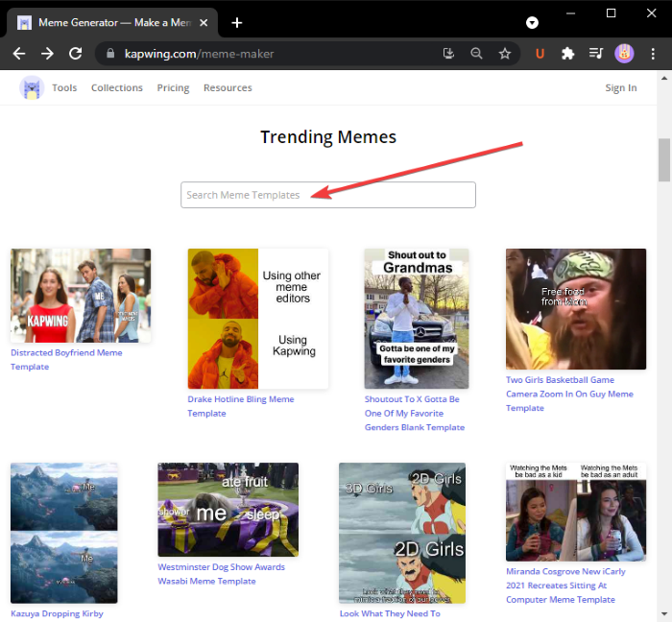Select the Drake Hotline Bling meme thumbnail
This screenshot has height=622, width=672.
coord(257,319)
